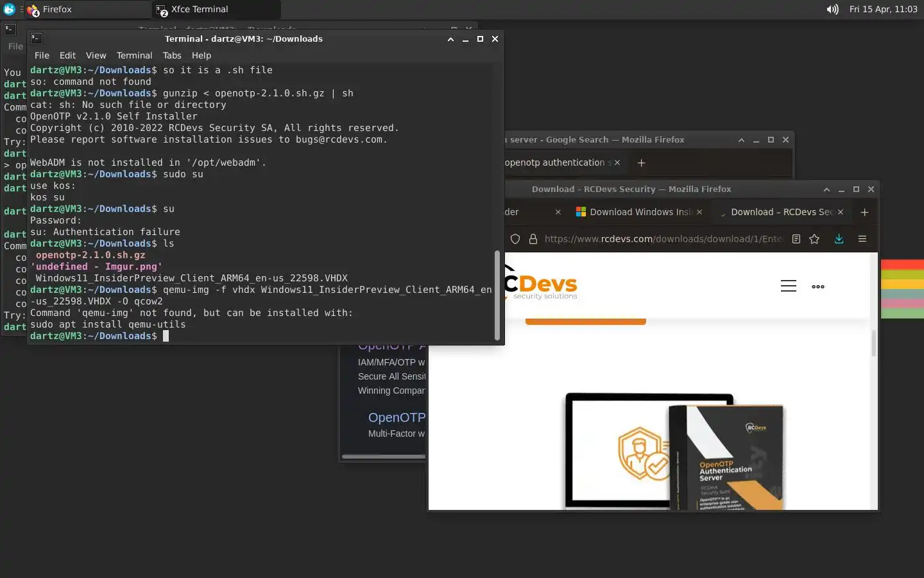Click horizontal scrollbar in background search window

tap(383, 457)
